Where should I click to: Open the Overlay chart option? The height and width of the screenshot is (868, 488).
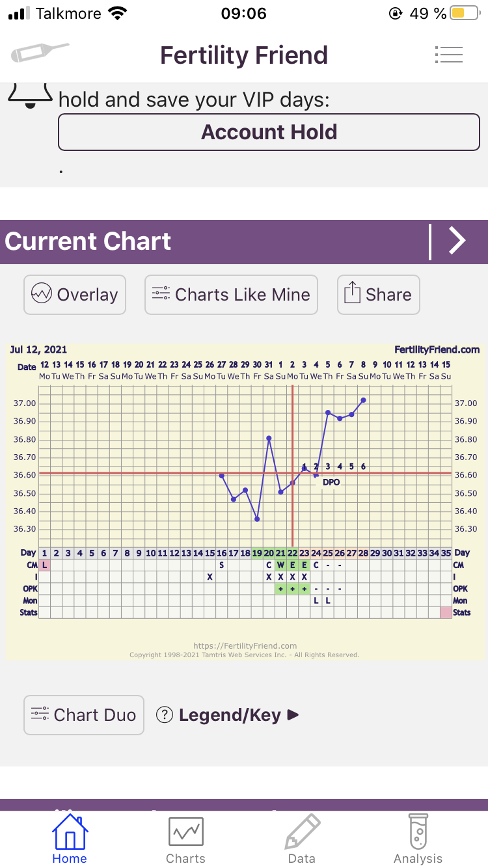[x=75, y=295]
